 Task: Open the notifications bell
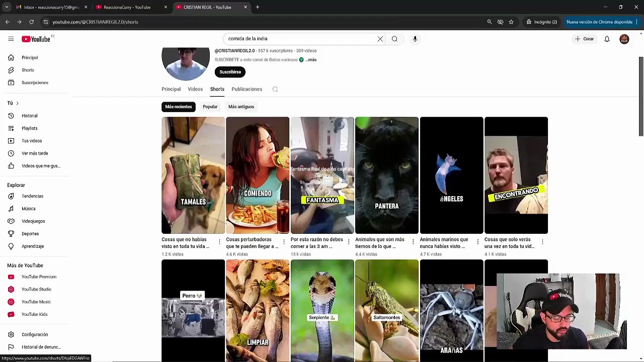click(607, 39)
